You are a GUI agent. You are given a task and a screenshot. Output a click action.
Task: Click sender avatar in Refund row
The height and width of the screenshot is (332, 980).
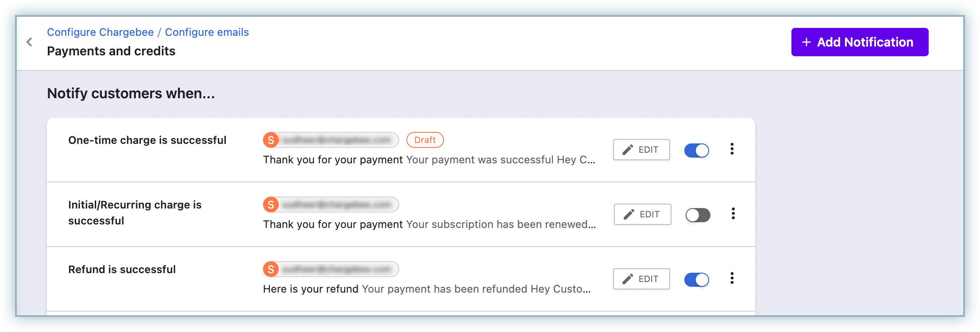point(271,269)
